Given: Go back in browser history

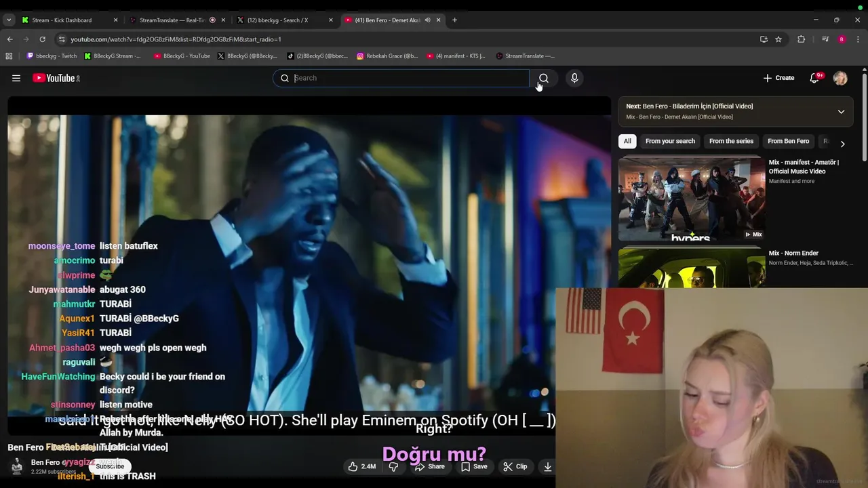Looking at the screenshot, I should [9, 39].
